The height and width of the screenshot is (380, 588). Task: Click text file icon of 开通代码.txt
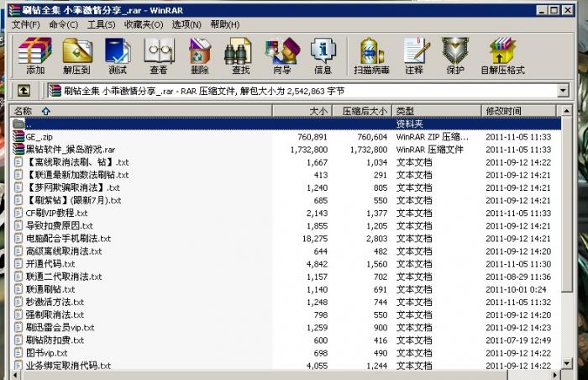tap(18, 264)
